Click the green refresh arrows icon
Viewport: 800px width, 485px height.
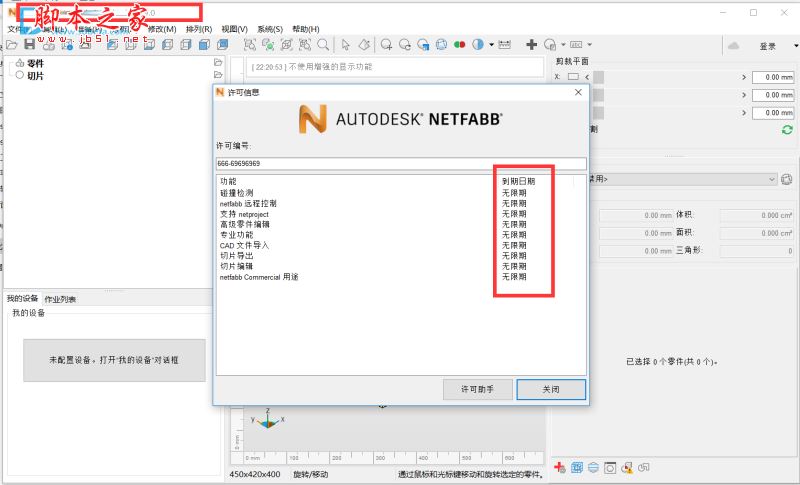[787, 130]
